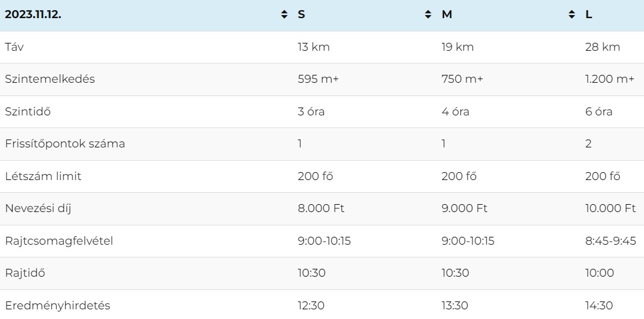Click sort arrows beside the M column
Viewport: 644px width, 319px height.
(572, 14)
